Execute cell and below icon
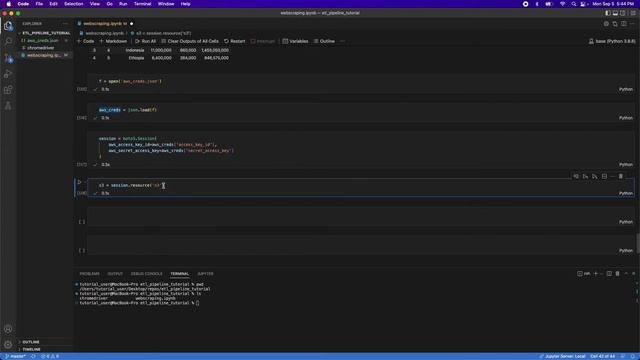Viewport: 640px width, 360px height. click(595, 176)
